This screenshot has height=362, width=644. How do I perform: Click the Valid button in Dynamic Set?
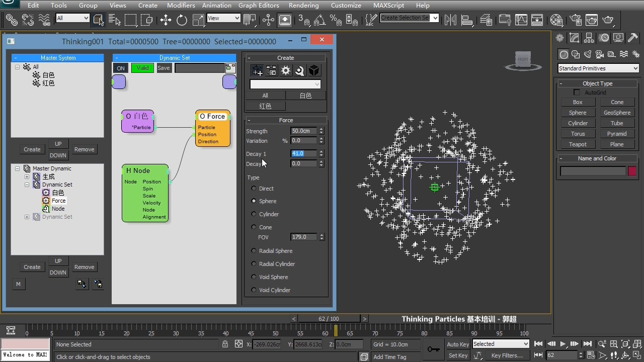(x=142, y=68)
